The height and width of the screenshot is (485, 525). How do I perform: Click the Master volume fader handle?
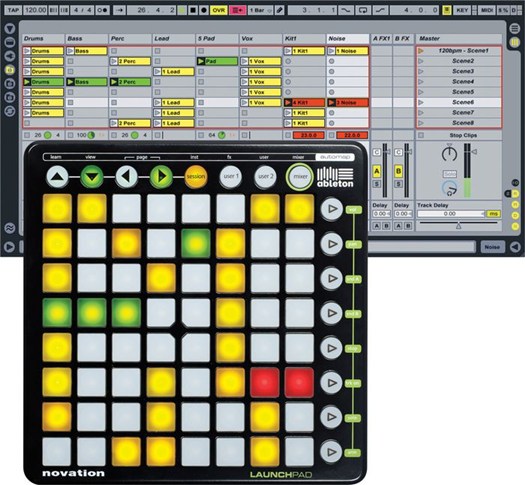pyautogui.click(x=474, y=152)
